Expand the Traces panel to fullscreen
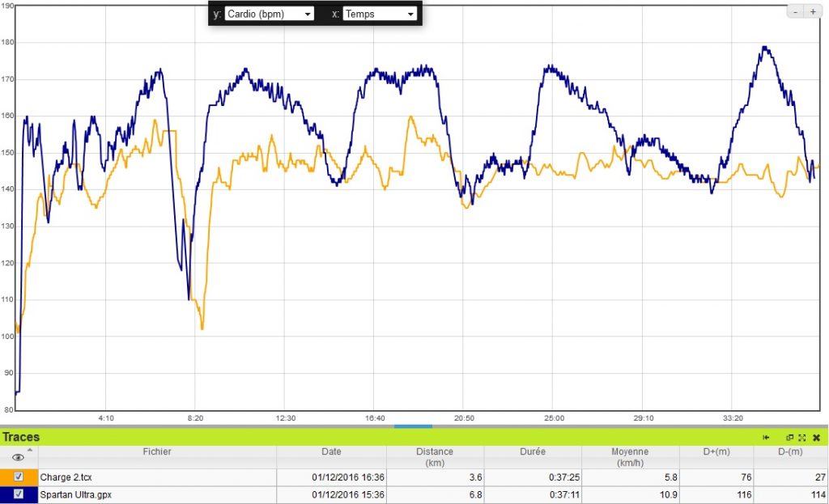 coord(801,437)
